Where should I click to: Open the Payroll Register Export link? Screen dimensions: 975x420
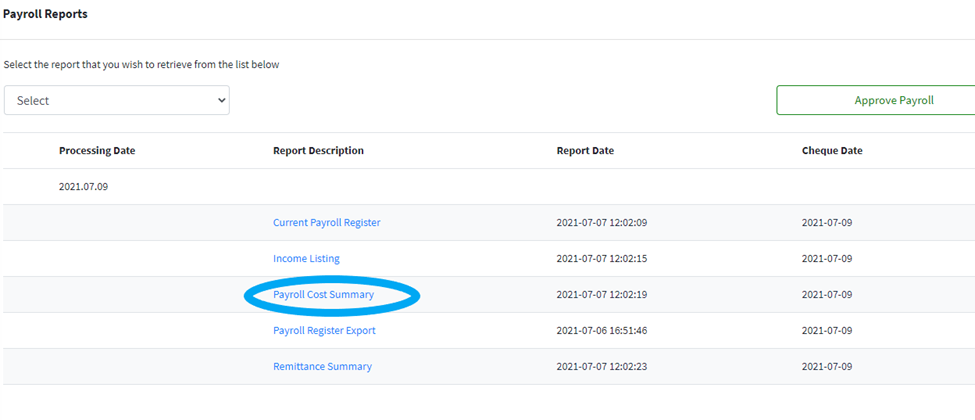(x=324, y=330)
